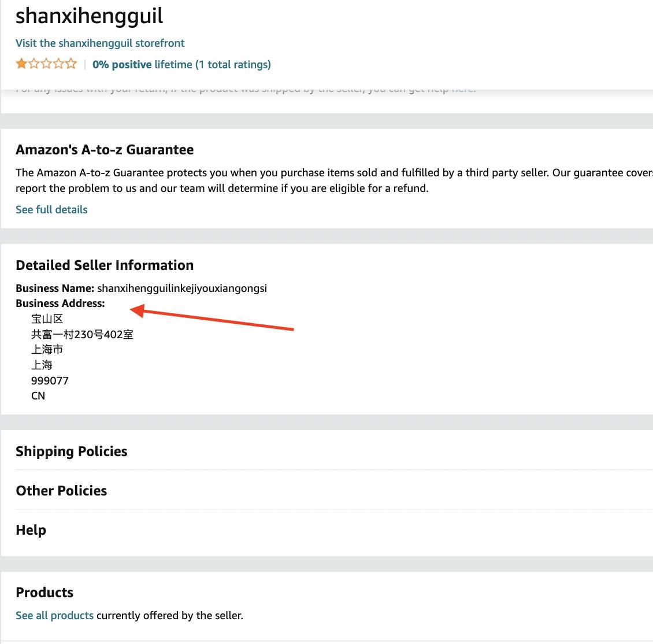Click the business name shanxihengguilinkejiyouxiangongsi text
The image size is (653, 644).
pos(182,288)
